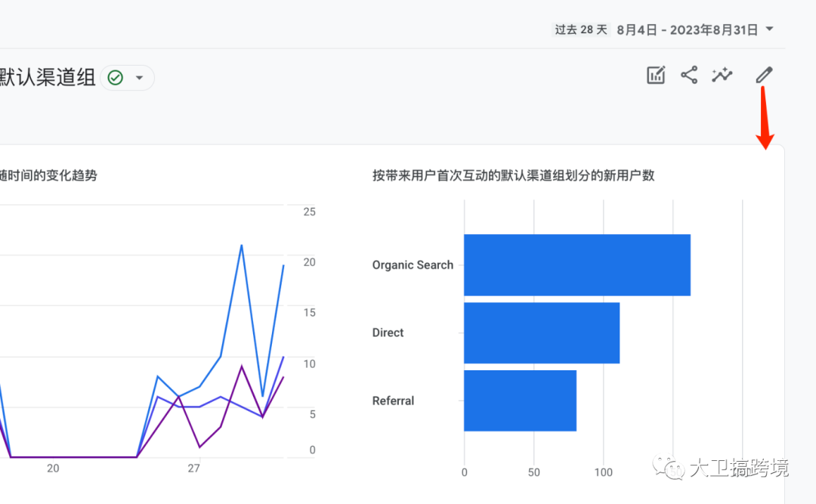Image resolution: width=816 pixels, height=504 pixels.
Task: Select the Referral bar in the chart
Action: click(520, 400)
